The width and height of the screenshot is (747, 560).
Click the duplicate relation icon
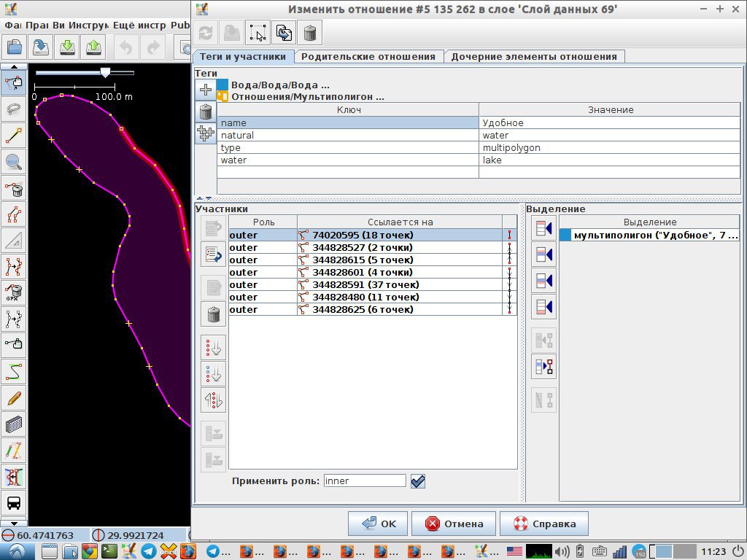click(x=284, y=33)
